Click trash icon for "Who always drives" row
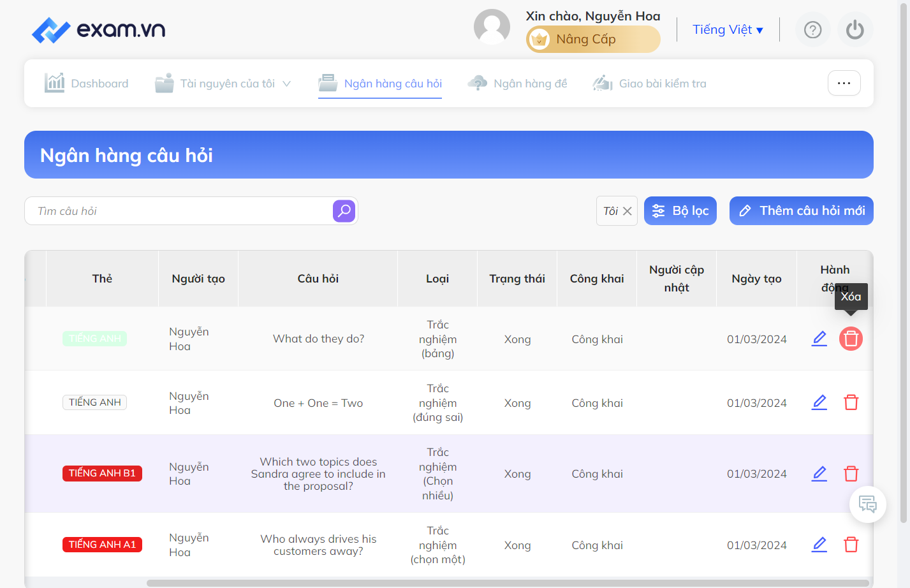910x588 pixels. [851, 545]
